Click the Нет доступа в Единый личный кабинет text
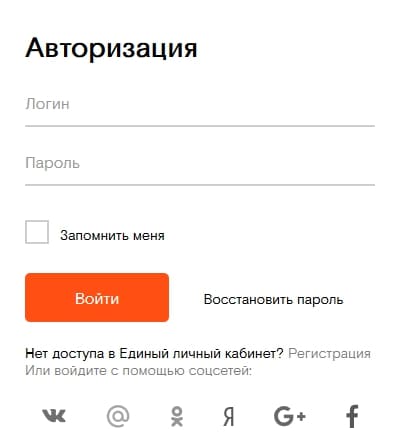Viewport: 395px width, 442px height. 154,353
